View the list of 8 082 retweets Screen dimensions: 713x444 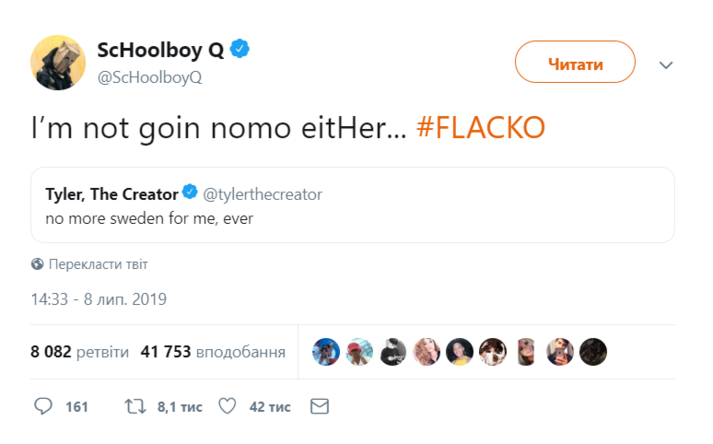click(79, 352)
